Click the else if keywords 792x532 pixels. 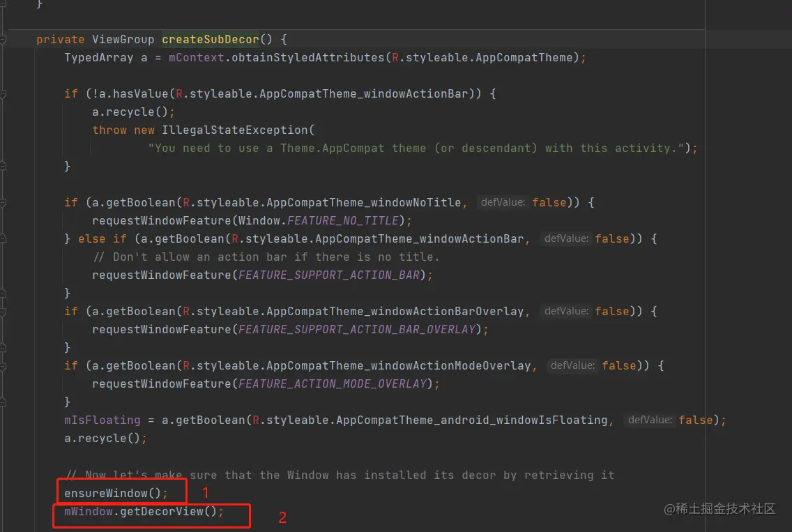coord(102,239)
